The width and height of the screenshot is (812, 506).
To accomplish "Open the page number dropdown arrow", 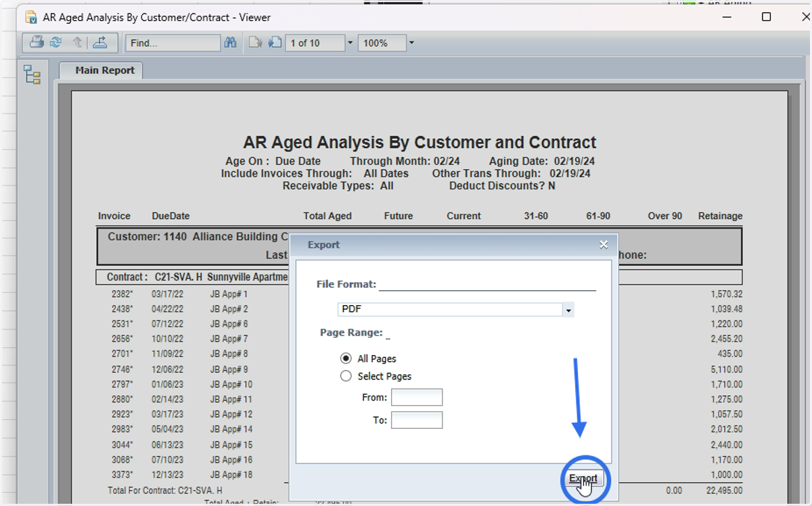I will 350,43.
